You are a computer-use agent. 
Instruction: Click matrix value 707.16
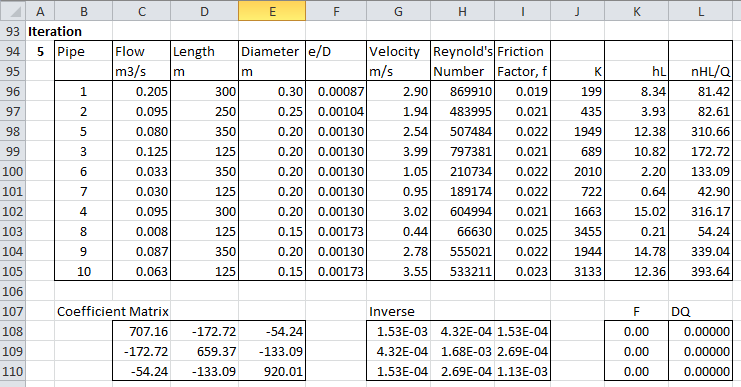142,331
